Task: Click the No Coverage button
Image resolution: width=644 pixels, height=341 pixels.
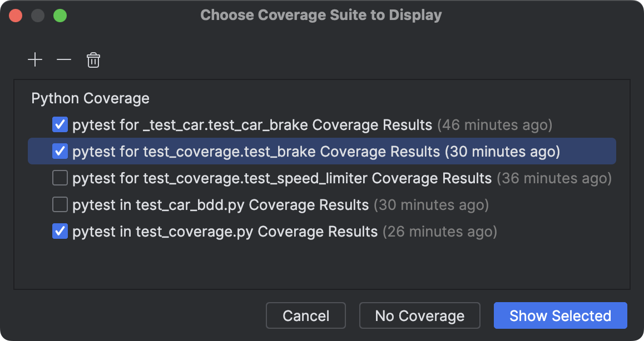Action: [x=419, y=315]
